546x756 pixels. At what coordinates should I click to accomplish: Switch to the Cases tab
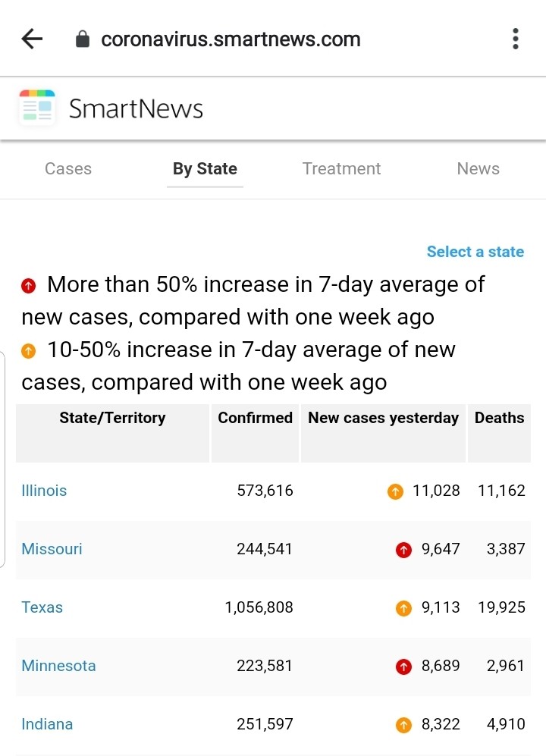pos(68,169)
